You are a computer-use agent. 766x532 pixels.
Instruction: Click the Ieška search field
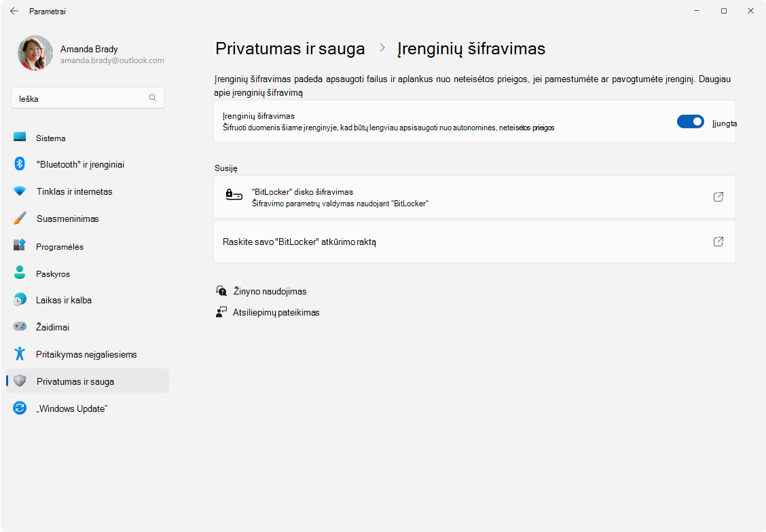click(x=88, y=98)
